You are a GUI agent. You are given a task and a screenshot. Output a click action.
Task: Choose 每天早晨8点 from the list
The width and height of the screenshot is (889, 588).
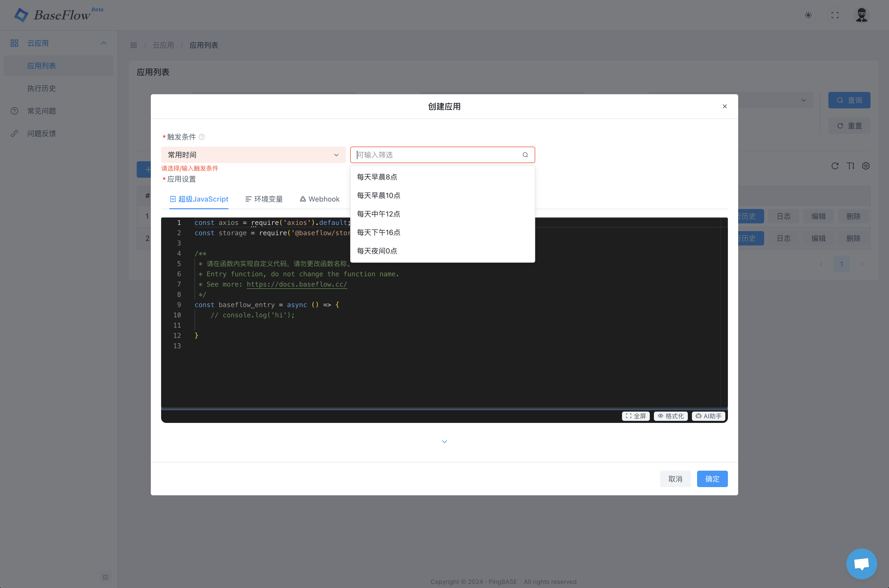pyautogui.click(x=442, y=177)
